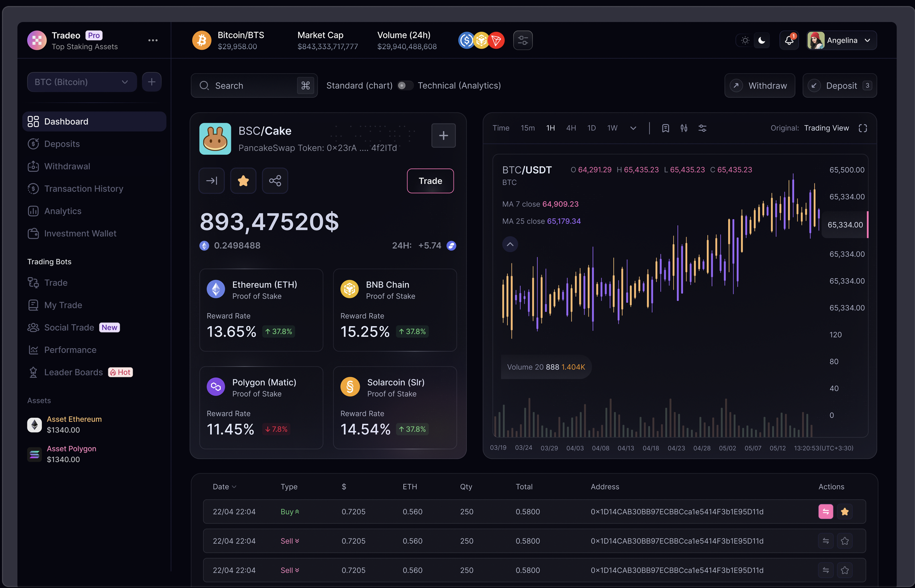Click the share icon under BSC/Cake
Viewport: 915px width, 588px height.
[x=275, y=181]
